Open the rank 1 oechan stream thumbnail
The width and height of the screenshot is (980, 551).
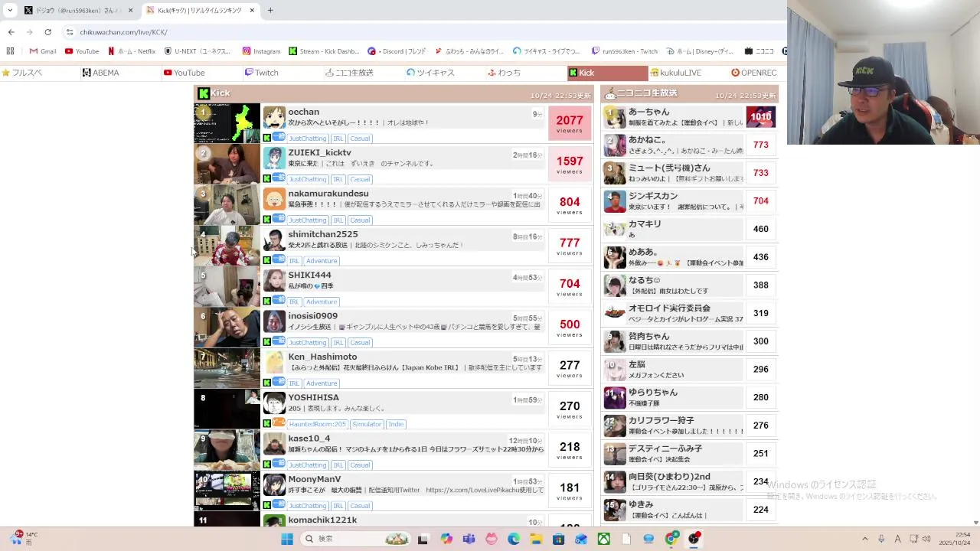click(227, 123)
